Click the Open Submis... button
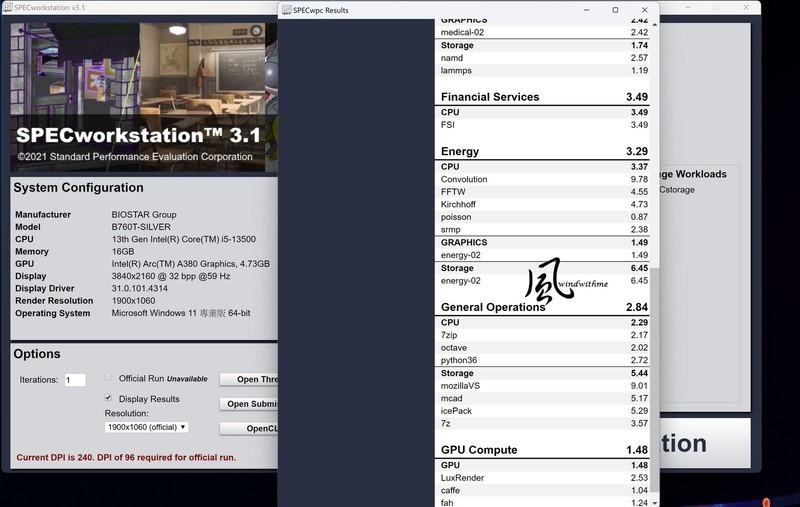The width and height of the screenshot is (800, 507). (248, 403)
